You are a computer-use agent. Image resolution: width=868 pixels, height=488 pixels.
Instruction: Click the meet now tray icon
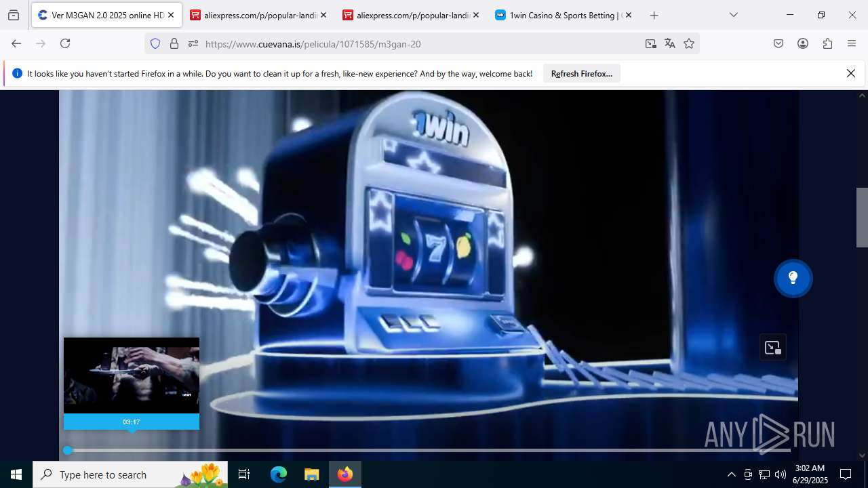[748, 474]
